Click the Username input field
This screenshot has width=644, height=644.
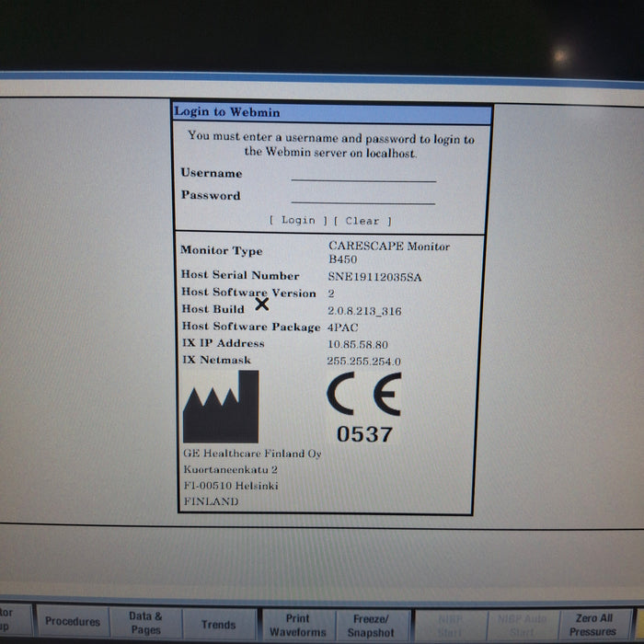(x=362, y=174)
